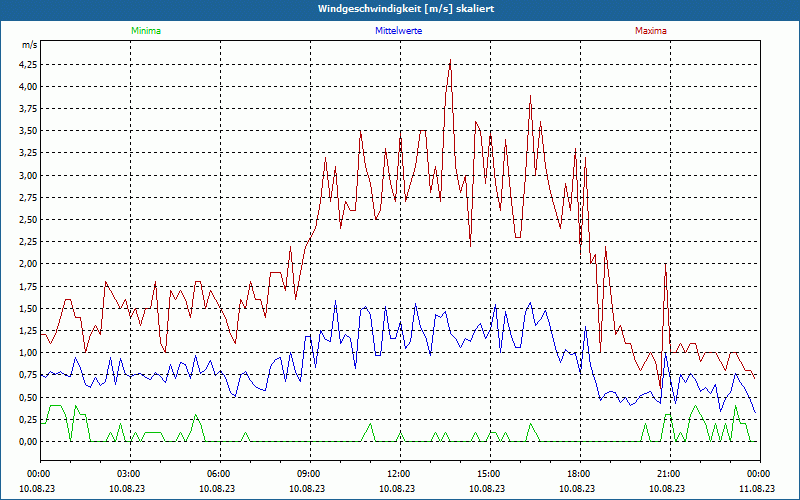Click the 3,75 y-axis value
Screen dimensions: 800x500
(28, 109)
